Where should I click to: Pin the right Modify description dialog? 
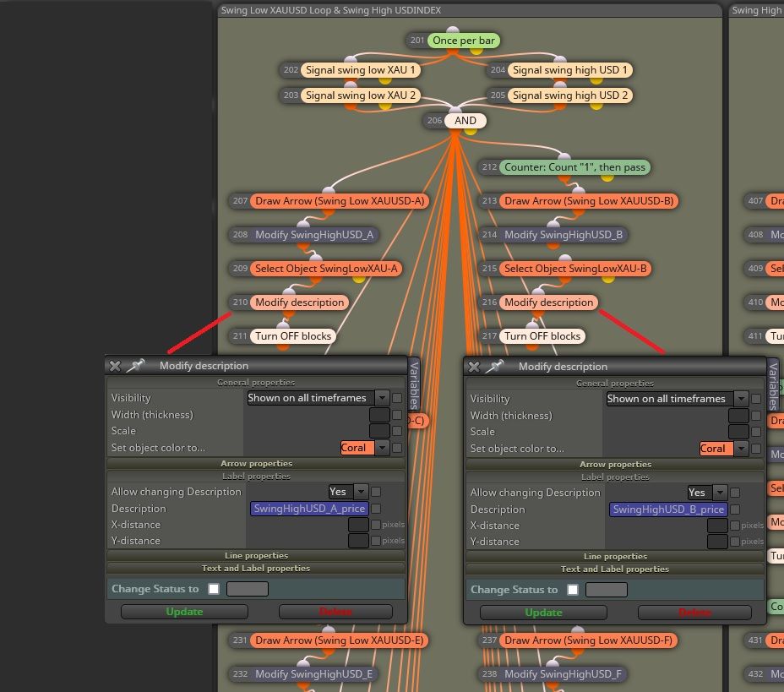tap(494, 367)
